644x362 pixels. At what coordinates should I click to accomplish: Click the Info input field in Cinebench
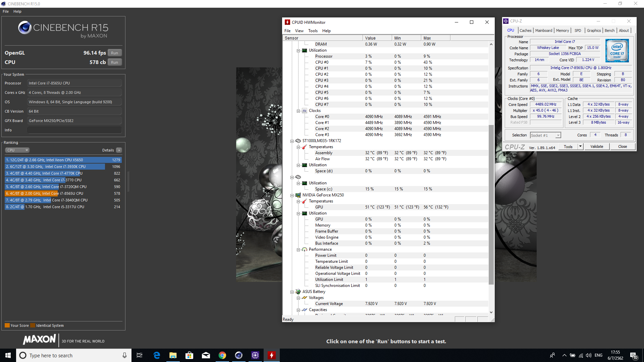74,130
